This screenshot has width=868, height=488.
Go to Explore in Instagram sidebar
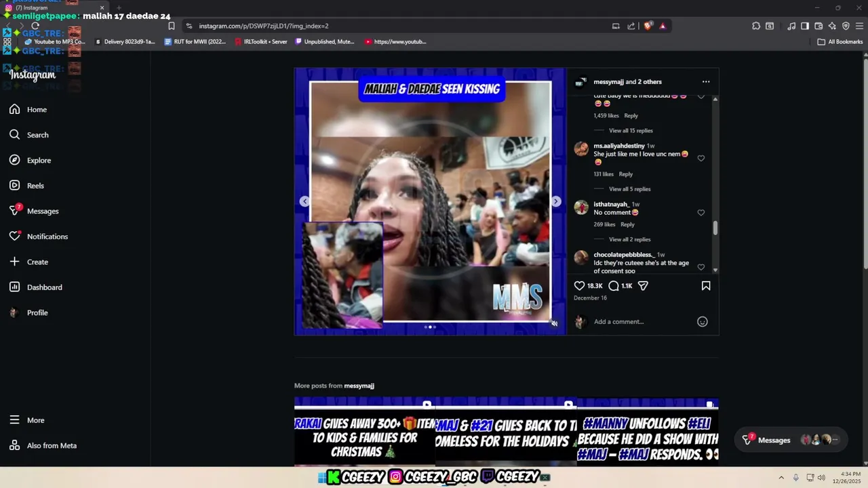pyautogui.click(x=31, y=160)
